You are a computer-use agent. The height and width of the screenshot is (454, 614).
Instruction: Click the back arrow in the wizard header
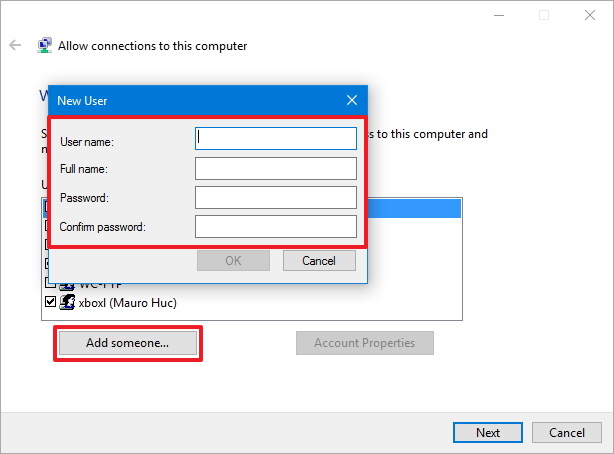(15, 46)
